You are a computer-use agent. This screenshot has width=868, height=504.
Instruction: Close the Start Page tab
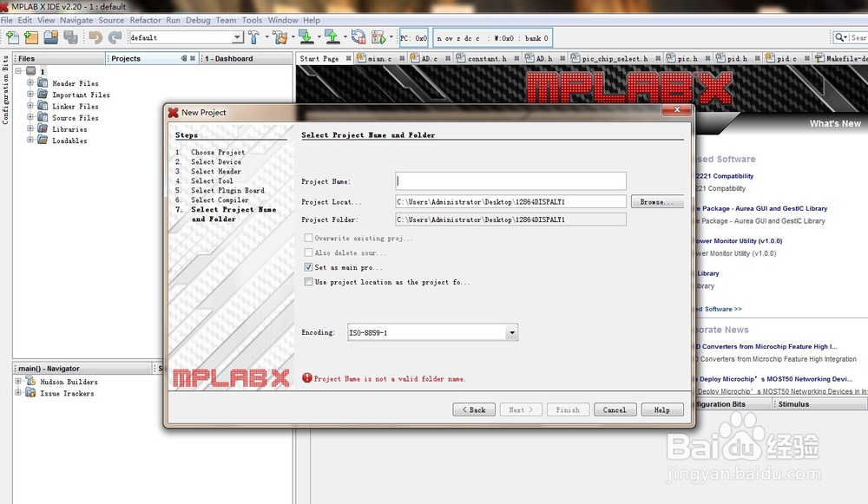click(348, 58)
